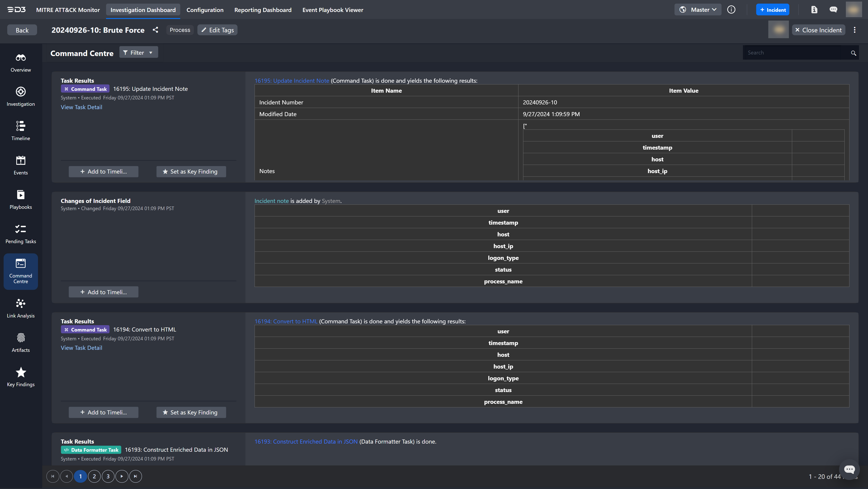Open the Master site dropdown
Viewport: 868px width, 489px height.
point(698,10)
